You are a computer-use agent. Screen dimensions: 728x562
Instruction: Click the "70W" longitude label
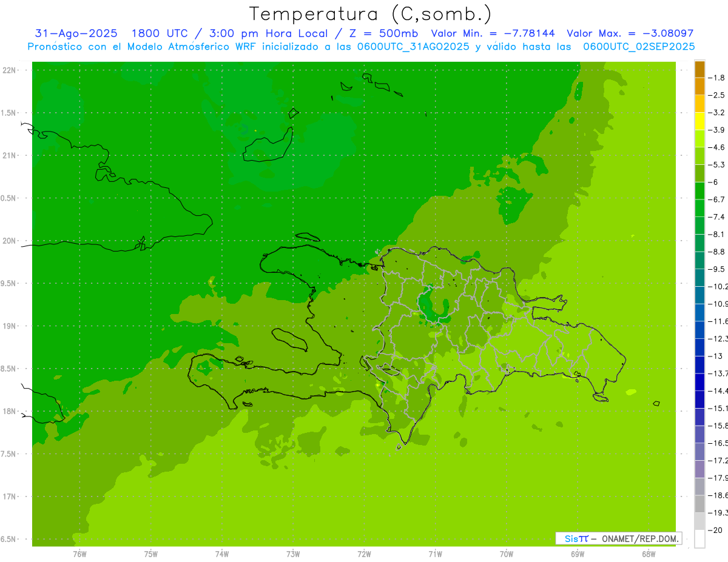point(506,554)
